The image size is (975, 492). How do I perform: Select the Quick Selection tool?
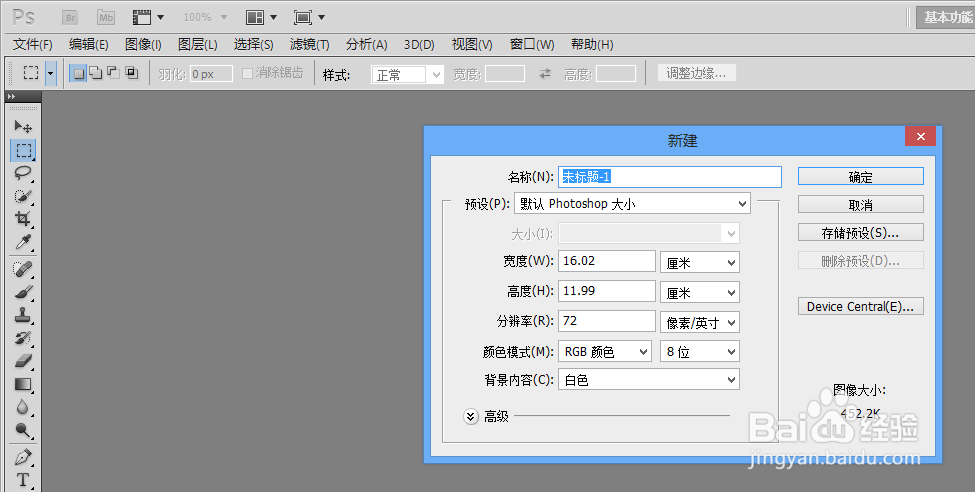coord(23,196)
